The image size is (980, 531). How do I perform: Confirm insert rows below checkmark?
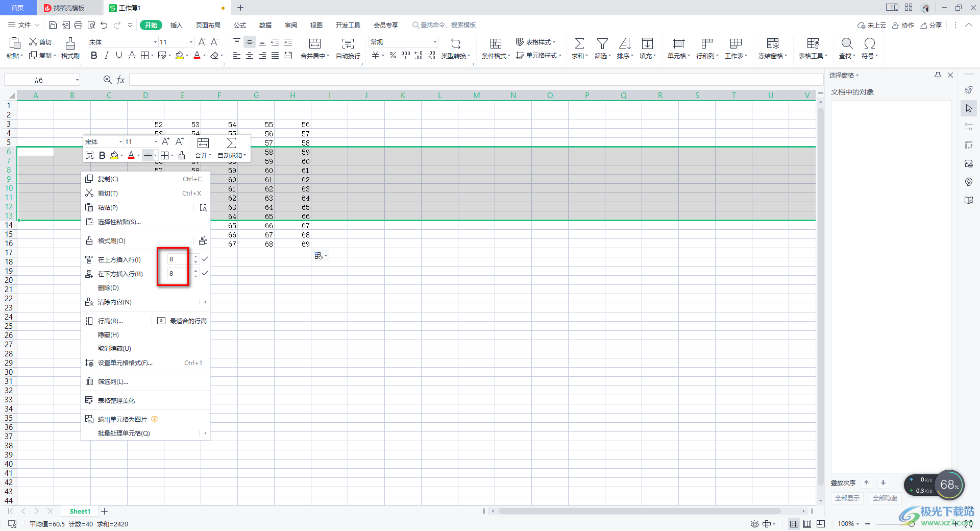205,273
